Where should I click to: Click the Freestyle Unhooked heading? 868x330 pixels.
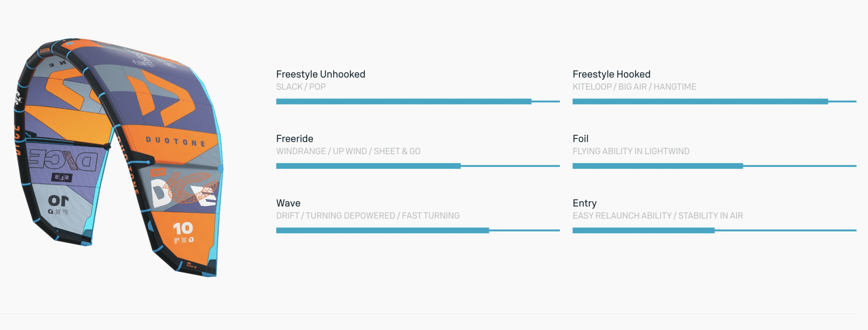click(320, 74)
